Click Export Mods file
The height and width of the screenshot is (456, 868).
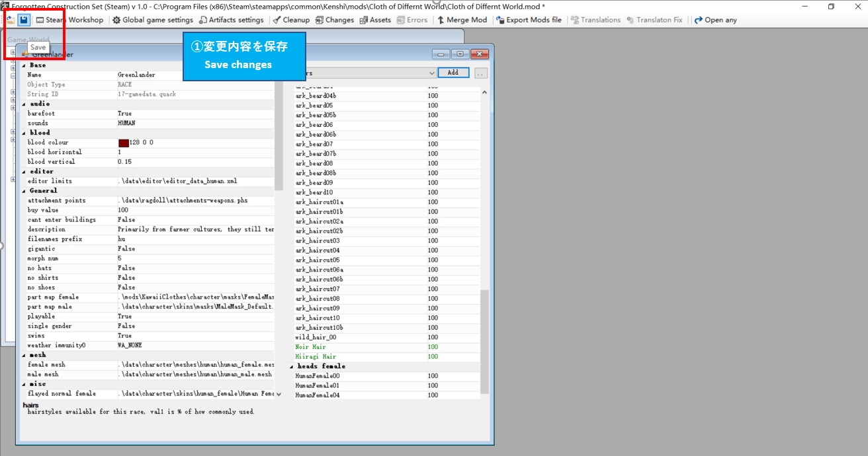(x=529, y=20)
